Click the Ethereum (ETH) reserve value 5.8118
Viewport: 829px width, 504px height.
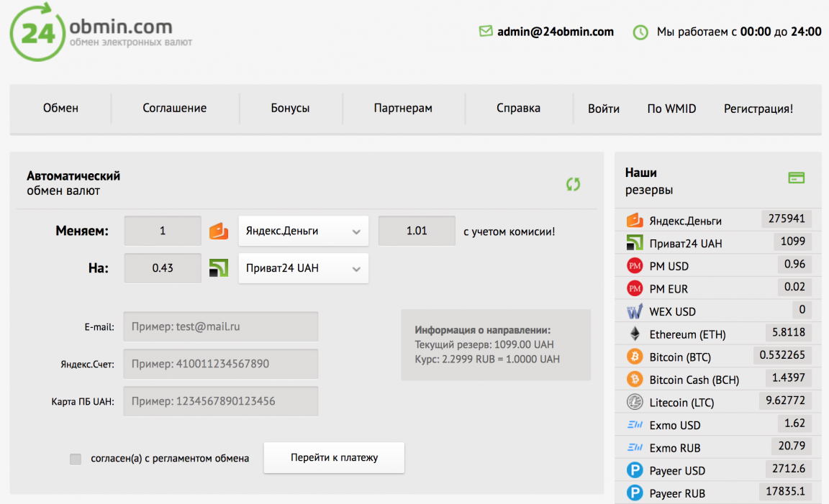(x=789, y=331)
